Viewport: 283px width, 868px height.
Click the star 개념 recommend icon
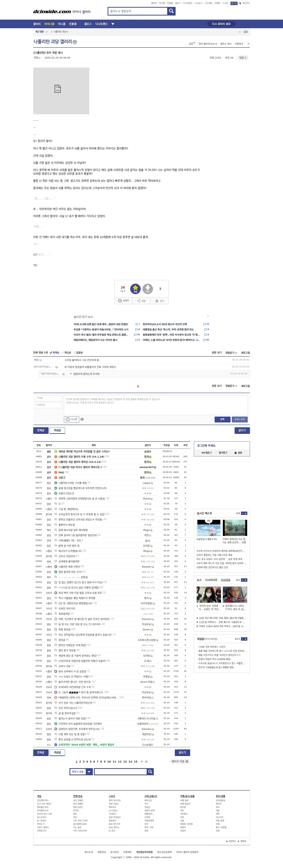pyautogui.click(x=135, y=289)
